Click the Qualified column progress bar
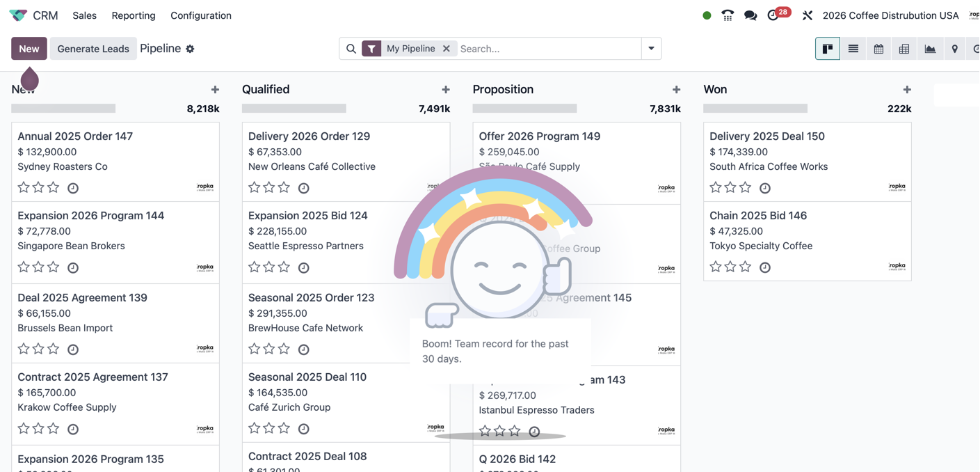980x472 pixels. [x=294, y=109]
